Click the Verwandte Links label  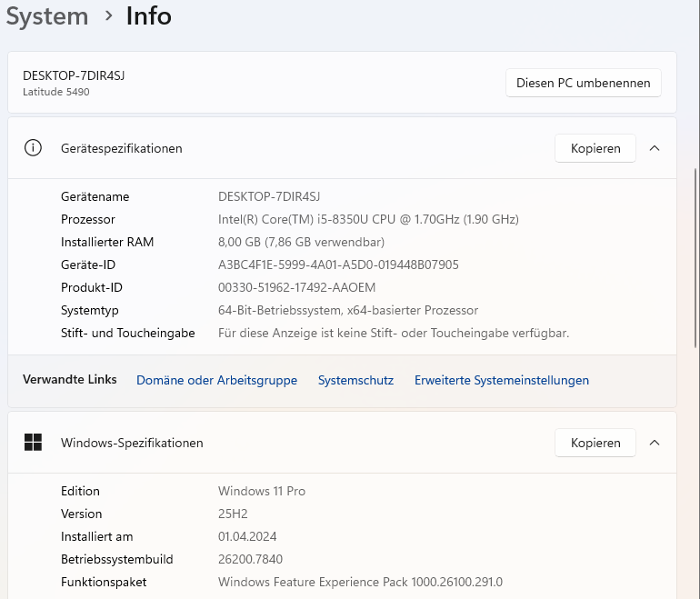[x=70, y=379]
